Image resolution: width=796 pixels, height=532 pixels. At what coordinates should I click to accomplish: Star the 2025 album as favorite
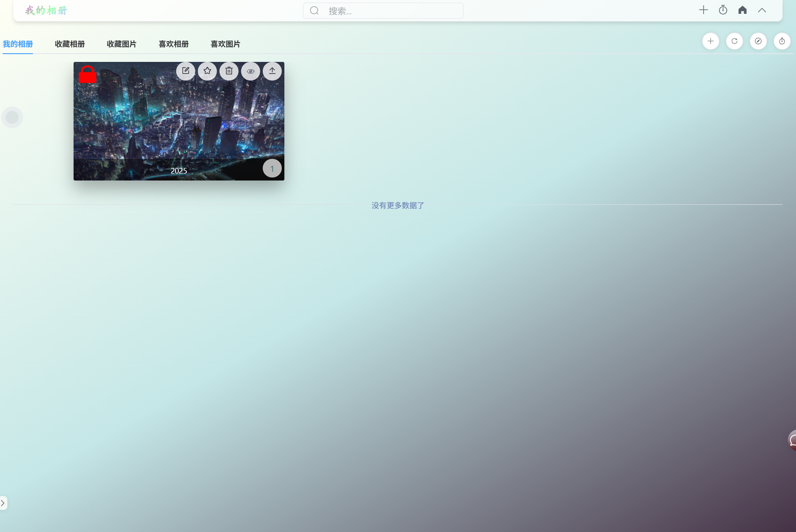pos(207,71)
